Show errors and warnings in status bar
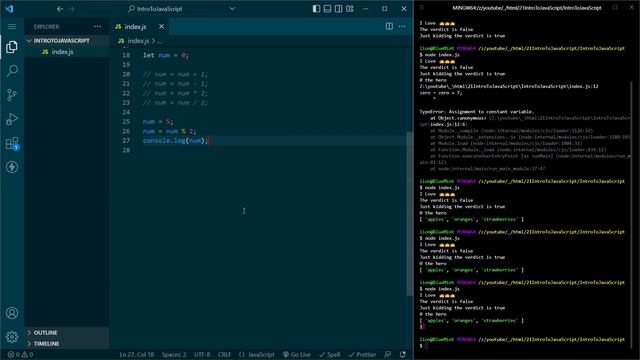This screenshot has height=360, width=640. 20,355
